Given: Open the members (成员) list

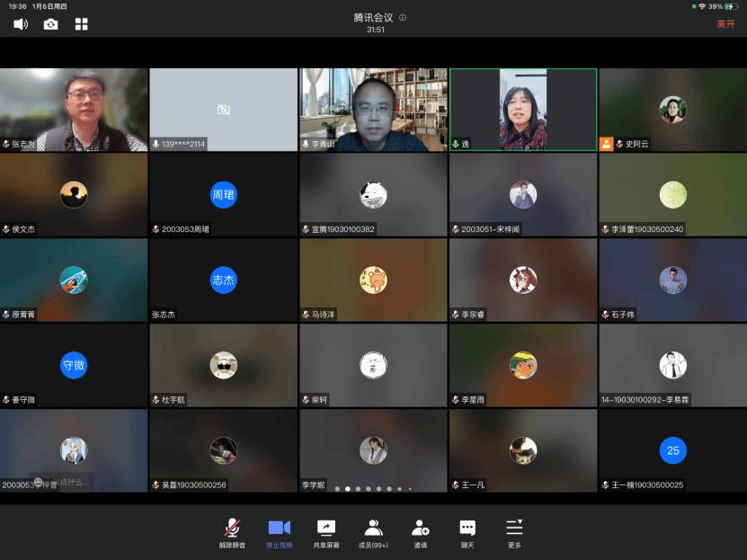Looking at the screenshot, I should click(x=373, y=532).
